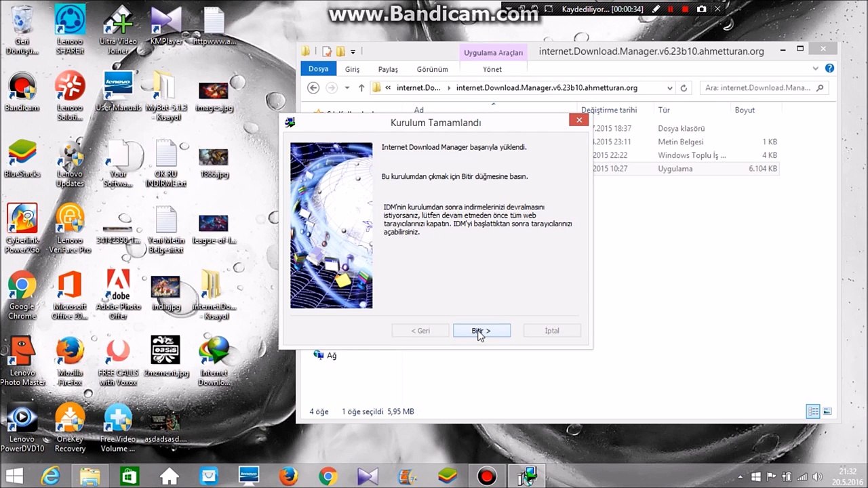Image resolution: width=868 pixels, height=488 pixels.
Task: Open Recycle Bin desktop icon
Action: (x=22, y=30)
